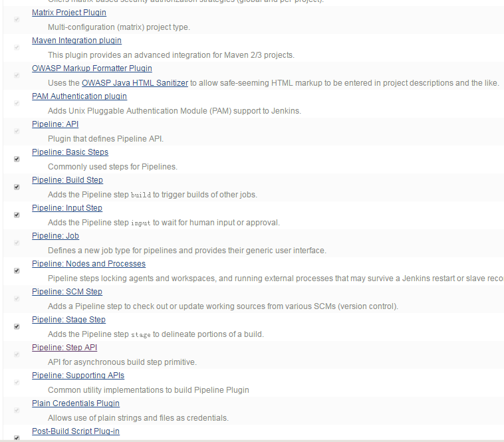The height and width of the screenshot is (442, 504).
Task: Click the Plain Credentials Plugin checkbox
Action: pyautogui.click(x=17, y=411)
